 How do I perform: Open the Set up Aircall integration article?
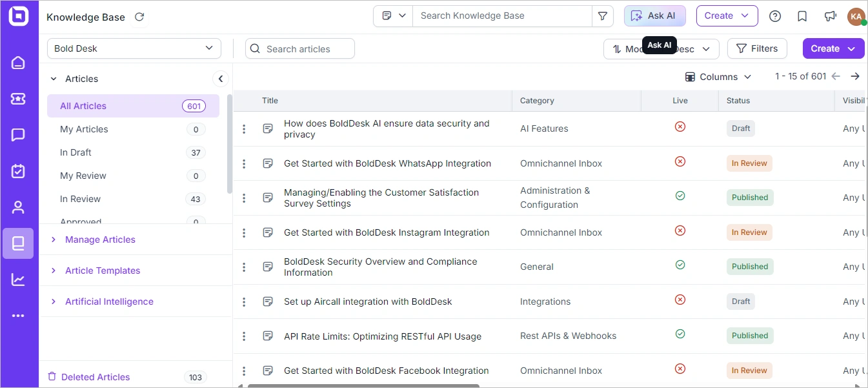(368, 301)
